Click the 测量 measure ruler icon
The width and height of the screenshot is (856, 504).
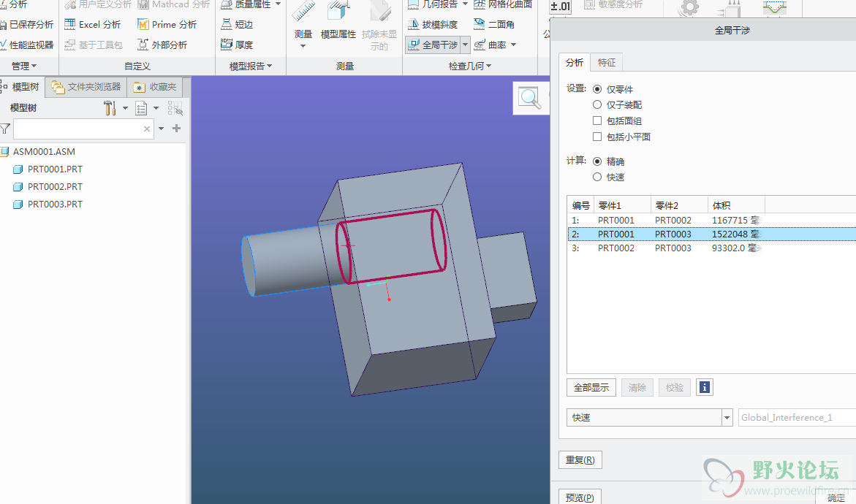(303, 12)
